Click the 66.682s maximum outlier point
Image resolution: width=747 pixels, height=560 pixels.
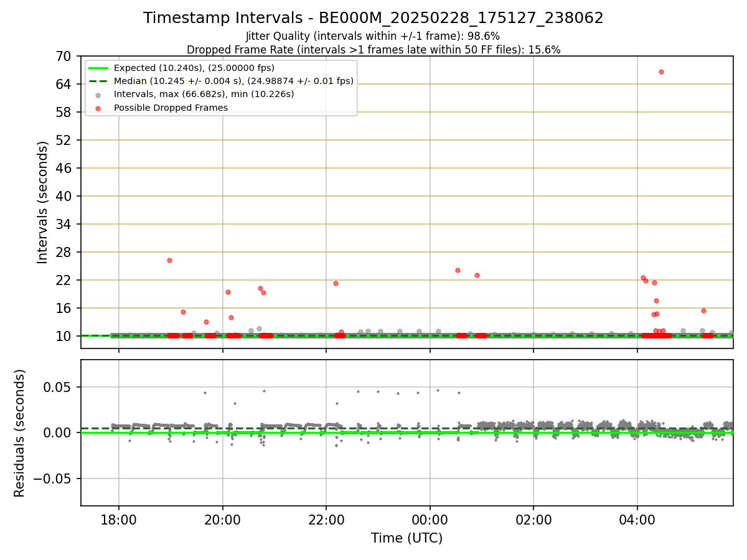pyautogui.click(x=661, y=72)
